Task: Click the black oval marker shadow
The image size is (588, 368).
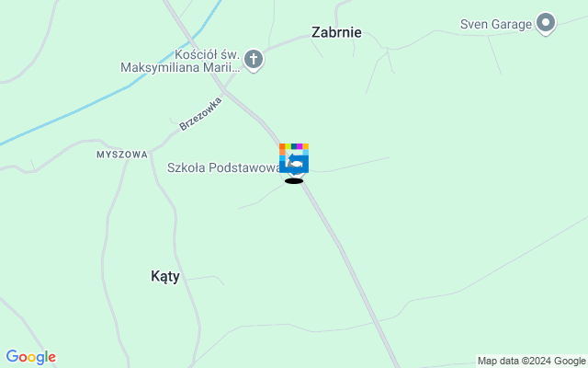Action: tap(294, 181)
